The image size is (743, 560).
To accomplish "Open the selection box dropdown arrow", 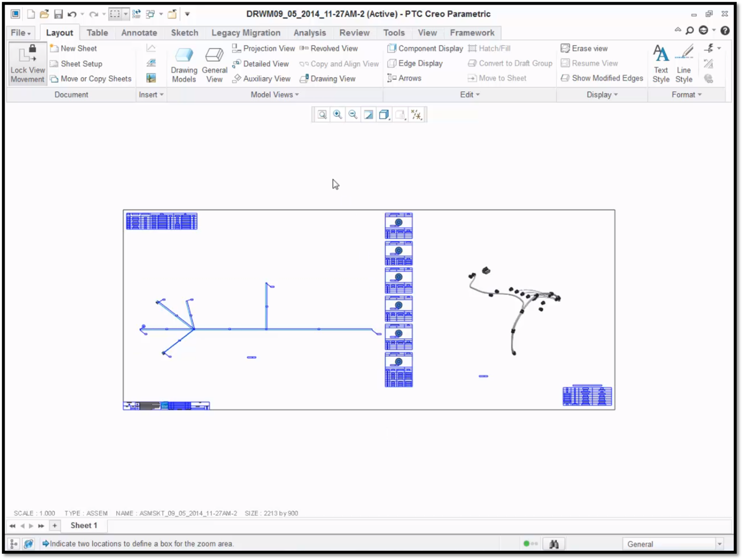I will click(125, 14).
